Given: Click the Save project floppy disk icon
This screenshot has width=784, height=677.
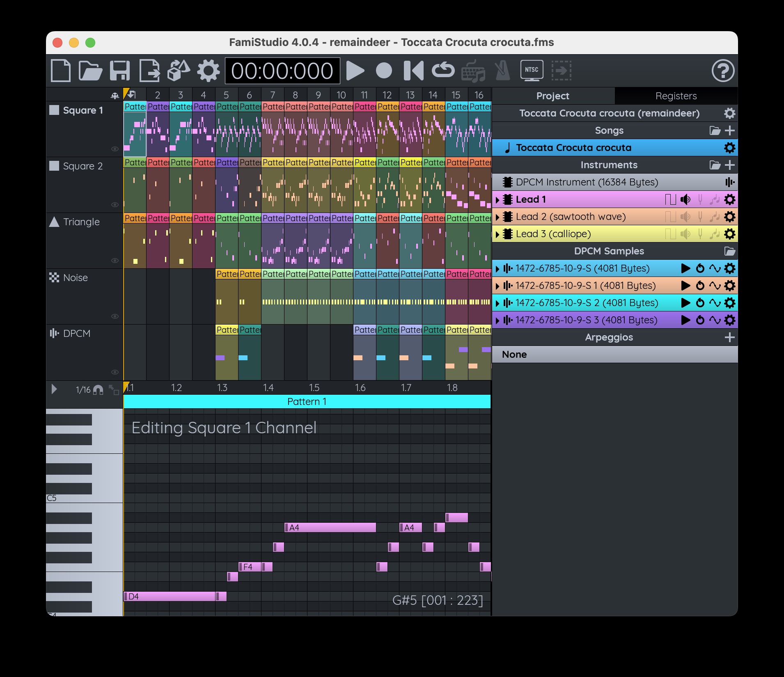Looking at the screenshot, I should (120, 71).
